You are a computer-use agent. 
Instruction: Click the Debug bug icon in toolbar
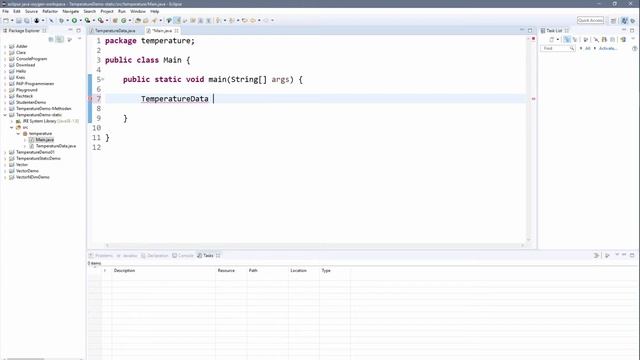pos(62,20)
